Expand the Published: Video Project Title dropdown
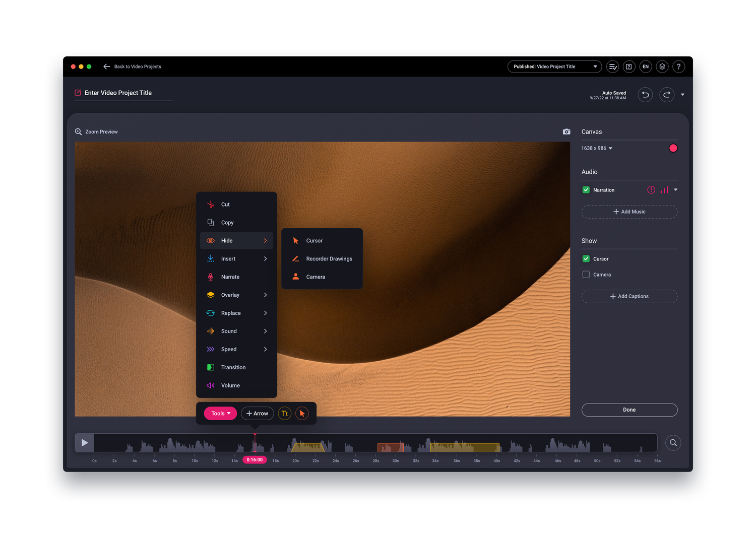 [554, 66]
